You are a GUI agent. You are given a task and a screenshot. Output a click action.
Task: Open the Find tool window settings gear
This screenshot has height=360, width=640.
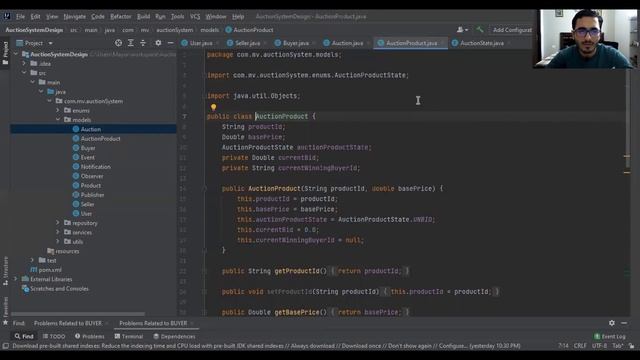(611, 323)
